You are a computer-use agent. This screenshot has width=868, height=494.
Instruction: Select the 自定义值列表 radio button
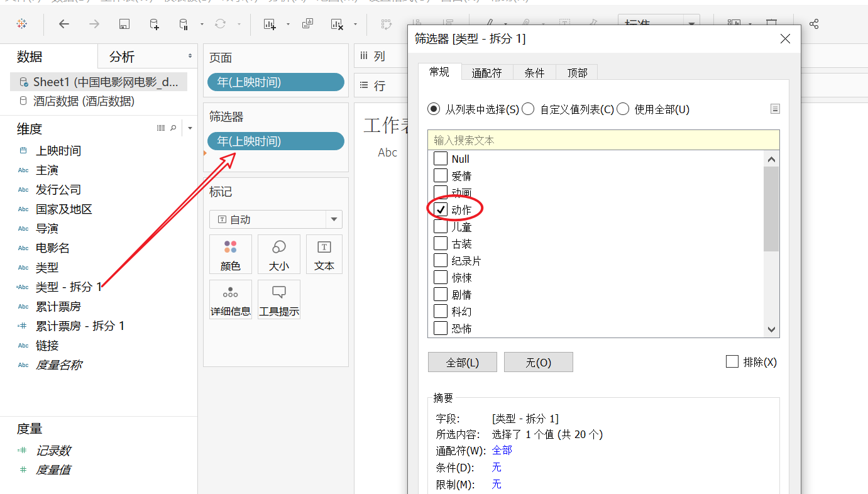528,109
